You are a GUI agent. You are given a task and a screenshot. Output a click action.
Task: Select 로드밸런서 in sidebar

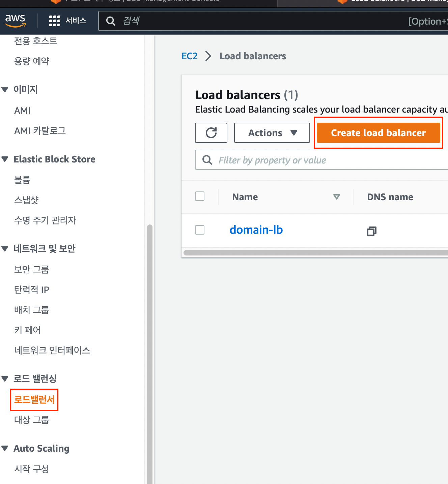click(x=34, y=400)
